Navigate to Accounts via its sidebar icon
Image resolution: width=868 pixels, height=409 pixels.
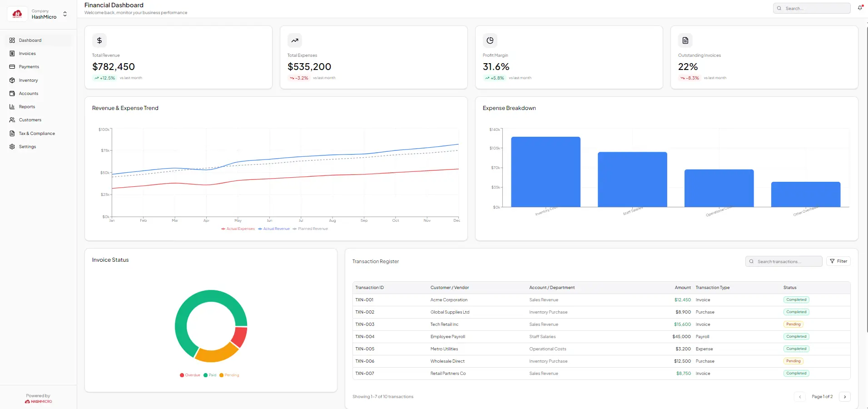[12, 93]
